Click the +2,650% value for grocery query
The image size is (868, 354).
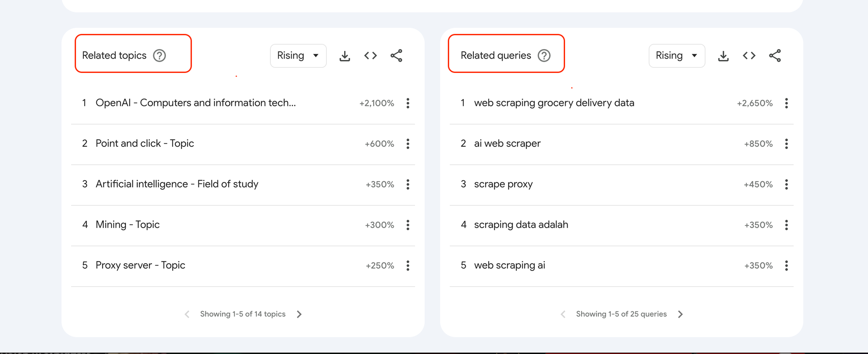point(755,103)
